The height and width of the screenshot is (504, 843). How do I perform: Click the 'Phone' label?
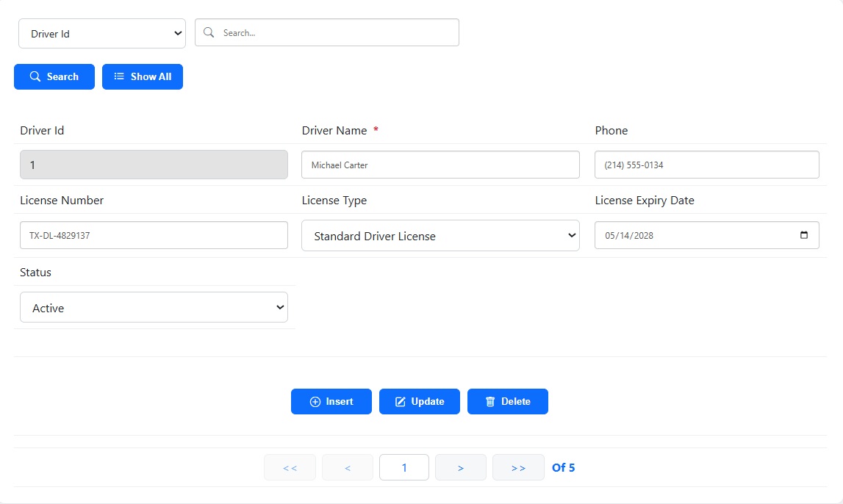(611, 131)
